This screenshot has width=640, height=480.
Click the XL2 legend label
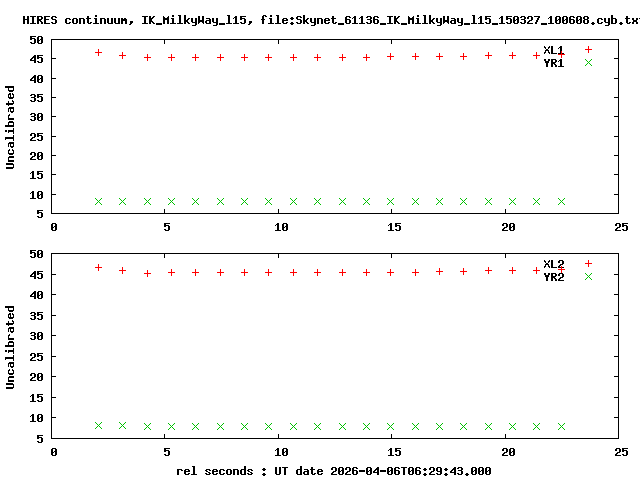click(553, 264)
